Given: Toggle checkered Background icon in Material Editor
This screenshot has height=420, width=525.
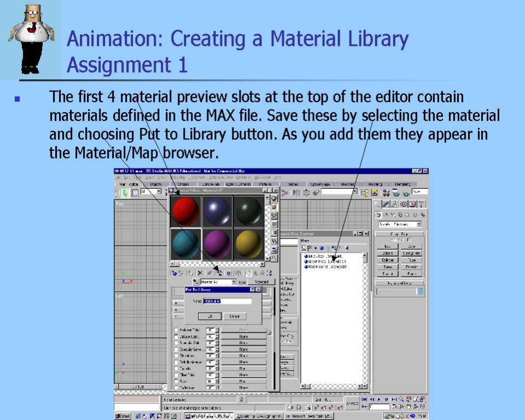Looking at the screenshot, I should [274, 216].
